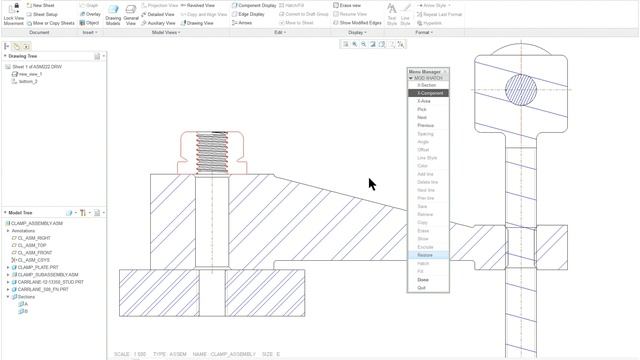
Task: Click Quit in Menu Manager
Action: coord(428,288)
